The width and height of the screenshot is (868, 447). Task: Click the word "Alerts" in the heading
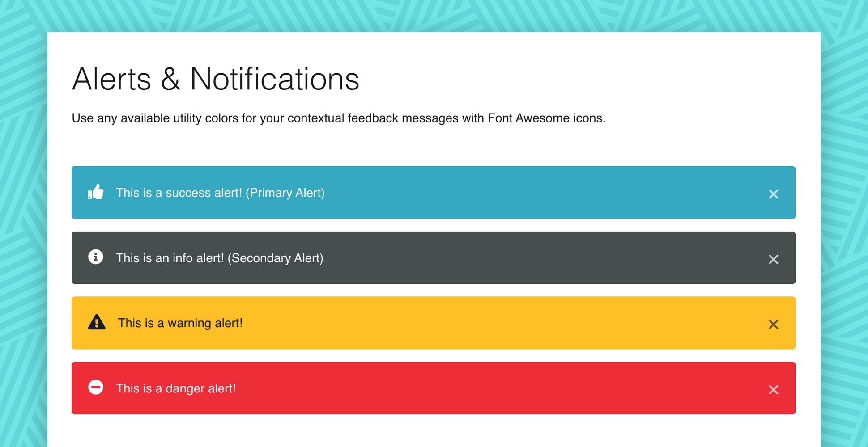tap(111, 79)
